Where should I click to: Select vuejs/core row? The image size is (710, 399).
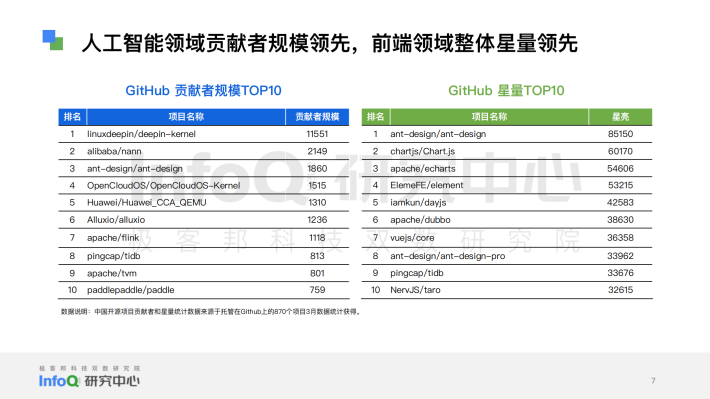507,238
